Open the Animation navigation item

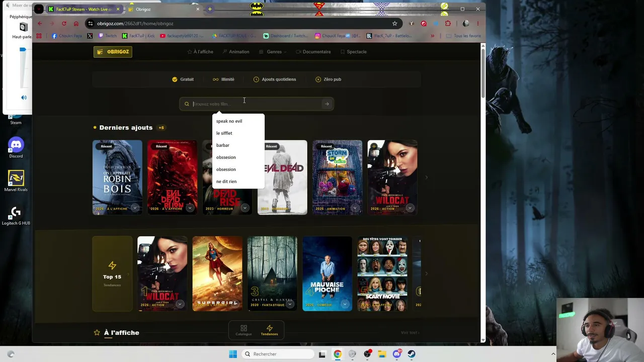(x=235, y=52)
